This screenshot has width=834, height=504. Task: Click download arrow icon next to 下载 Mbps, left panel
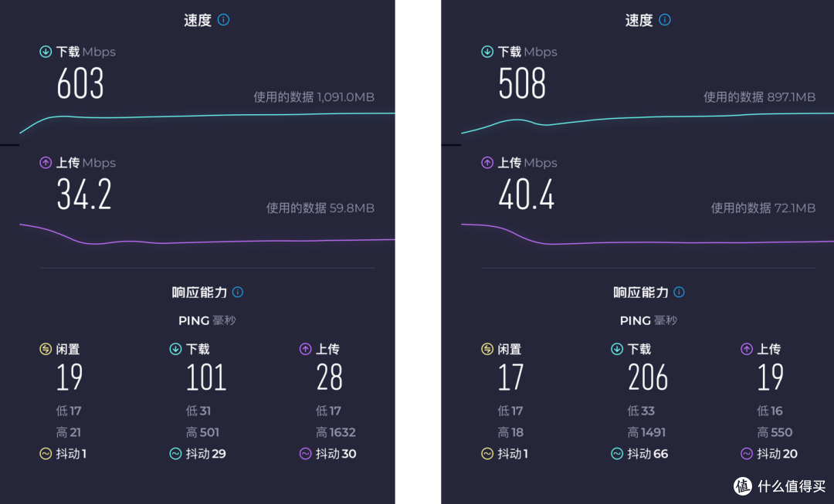click(x=46, y=52)
